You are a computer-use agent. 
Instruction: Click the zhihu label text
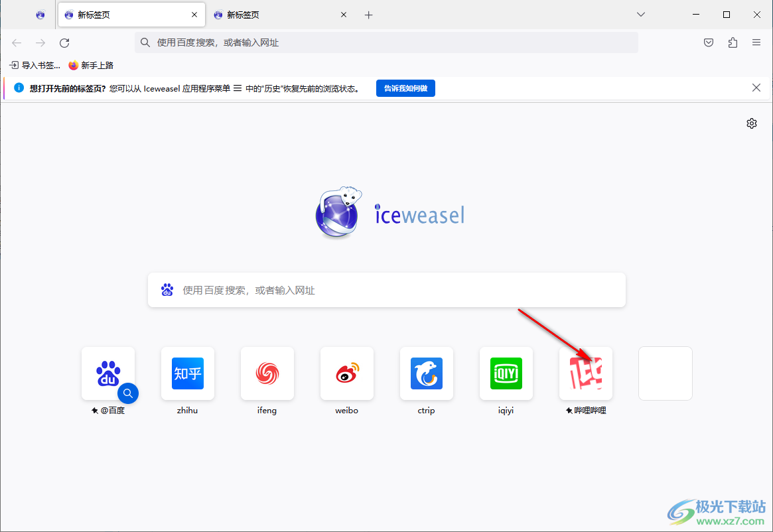[187, 410]
